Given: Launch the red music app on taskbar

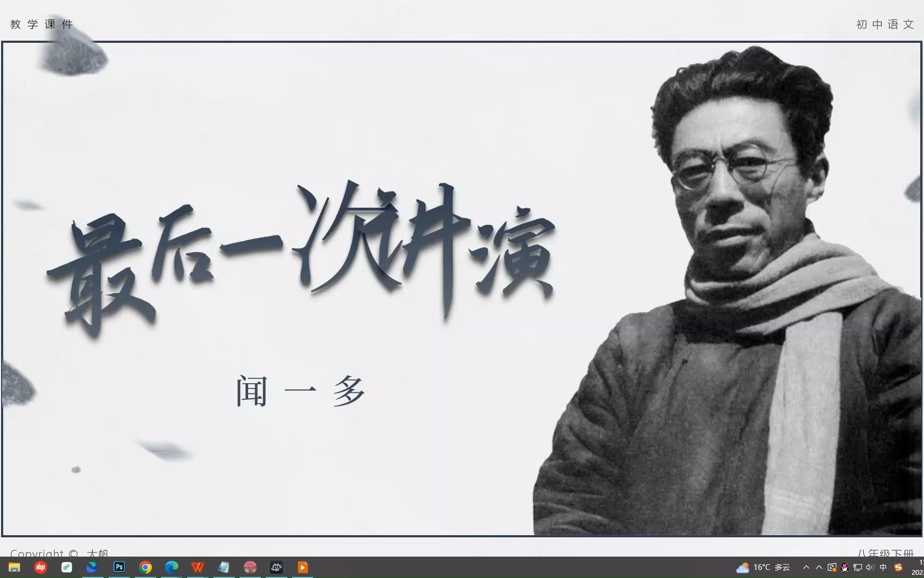Looking at the screenshot, I should click(x=41, y=567).
